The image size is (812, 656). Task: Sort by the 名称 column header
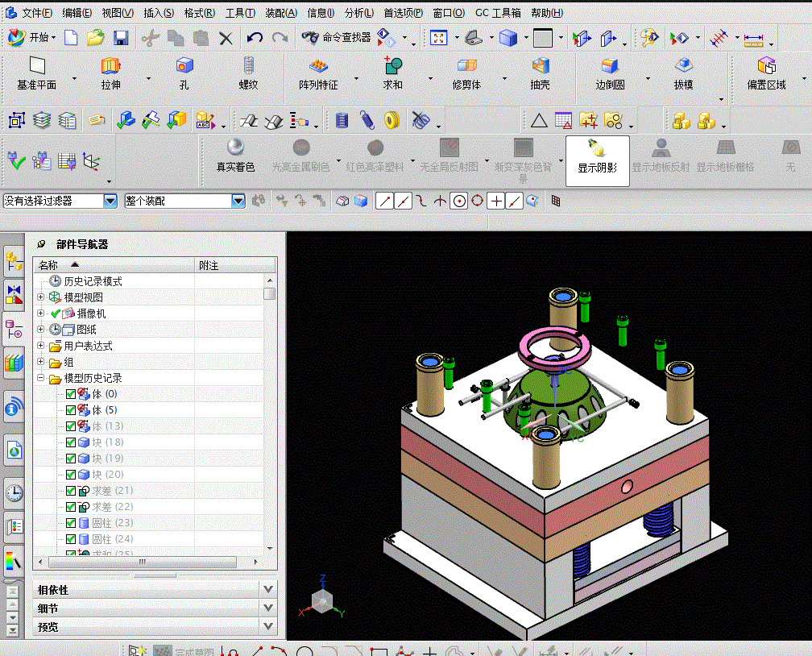click(114, 265)
